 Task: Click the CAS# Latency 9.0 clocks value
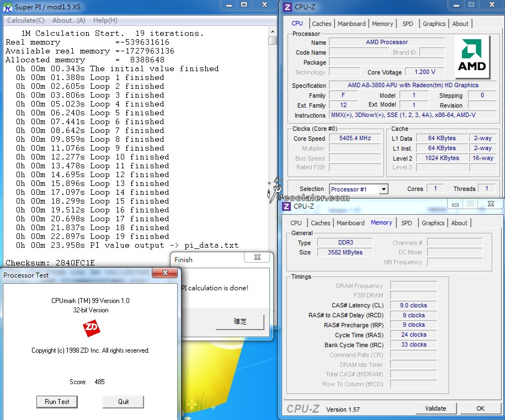click(x=413, y=305)
